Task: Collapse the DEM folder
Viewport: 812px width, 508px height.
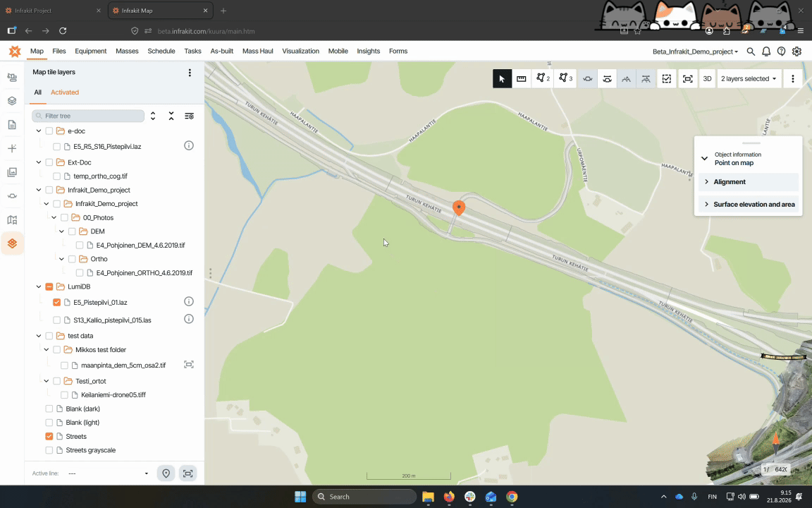Action: pyautogui.click(x=61, y=231)
